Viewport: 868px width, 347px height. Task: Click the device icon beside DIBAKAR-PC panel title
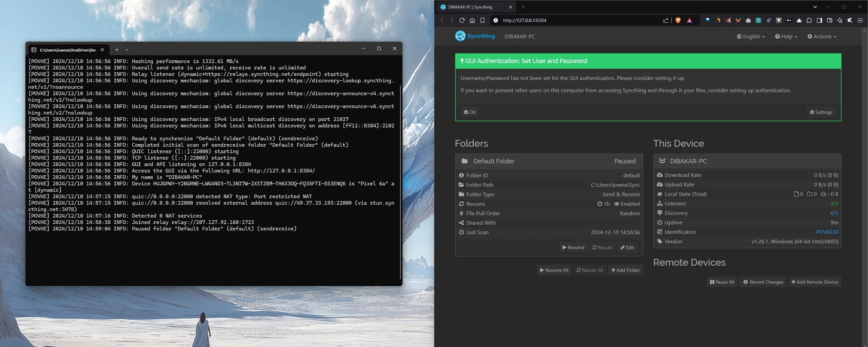point(662,161)
